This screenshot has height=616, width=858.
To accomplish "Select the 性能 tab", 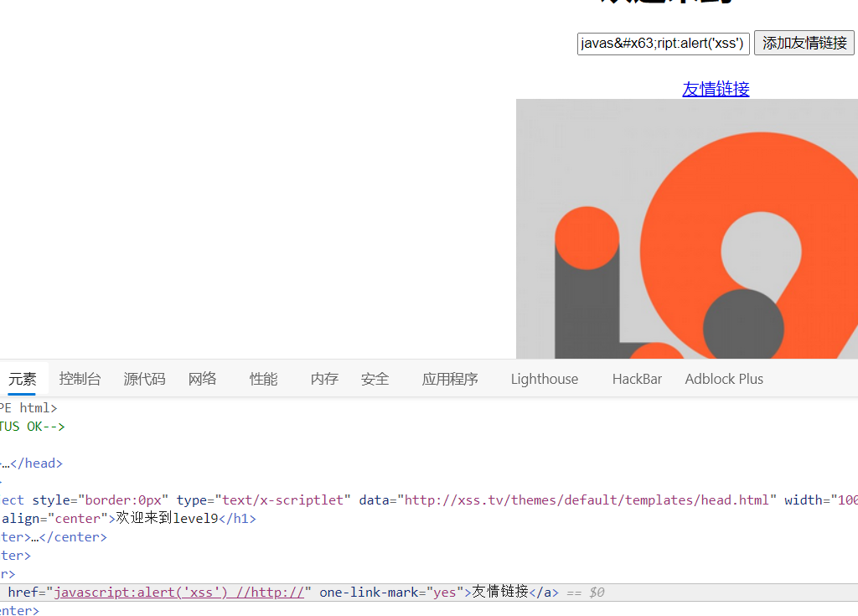I will tap(263, 379).
